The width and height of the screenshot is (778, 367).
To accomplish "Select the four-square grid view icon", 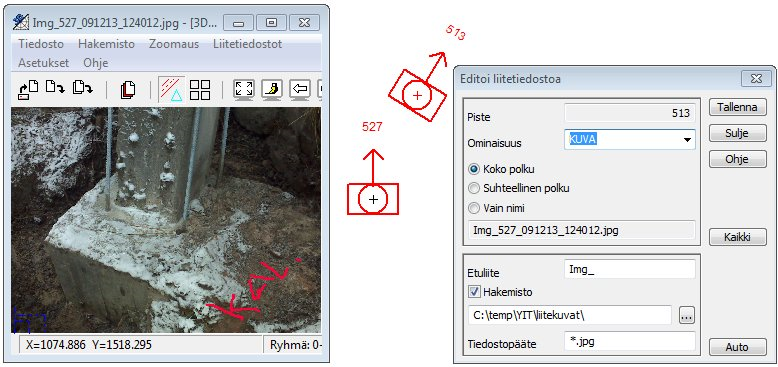I will coord(200,90).
